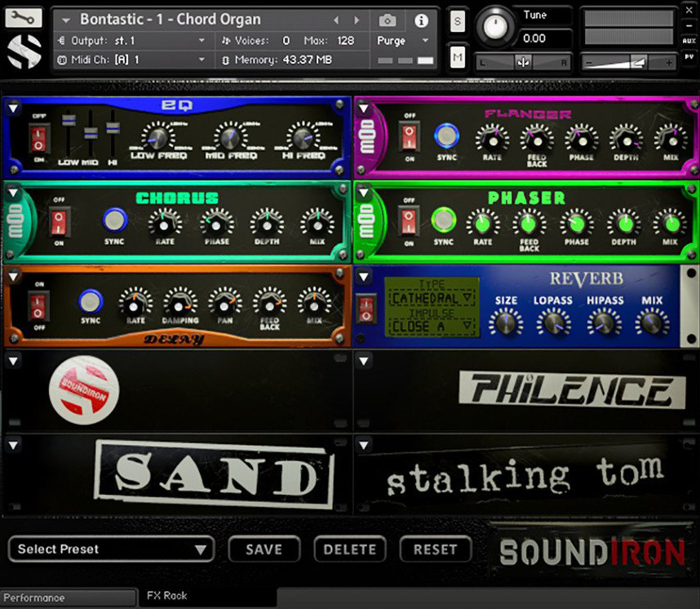Click the AUX sends button

click(689, 41)
